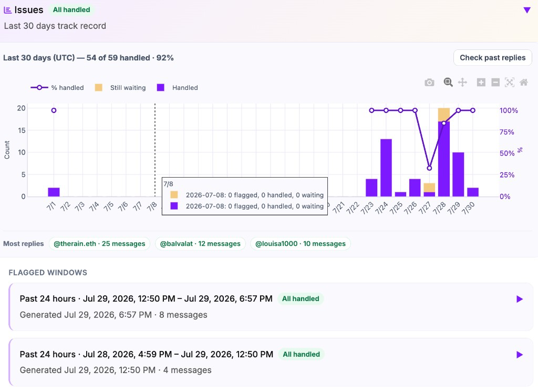This screenshot has height=392, width=538.
Task: Click the 7/29 handled bar
Action: [458, 174]
